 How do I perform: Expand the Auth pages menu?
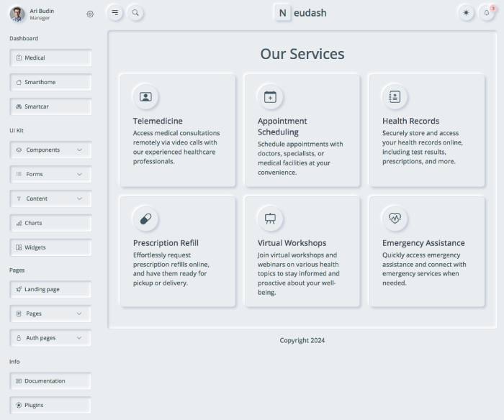click(51, 338)
